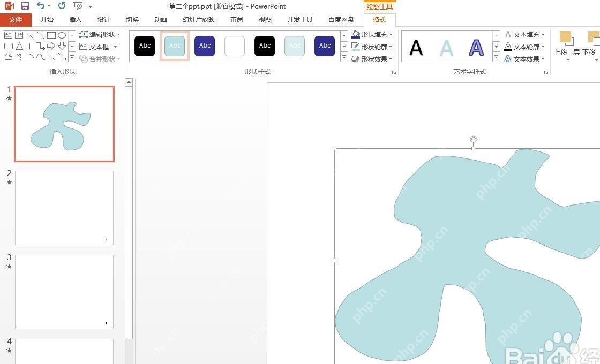Click the Save icon in quick access toolbar
600x364 pixels.
click(25, 6)
